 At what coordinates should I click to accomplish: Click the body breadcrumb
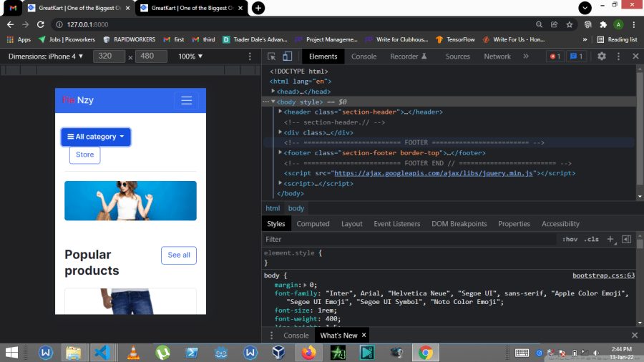296,208
